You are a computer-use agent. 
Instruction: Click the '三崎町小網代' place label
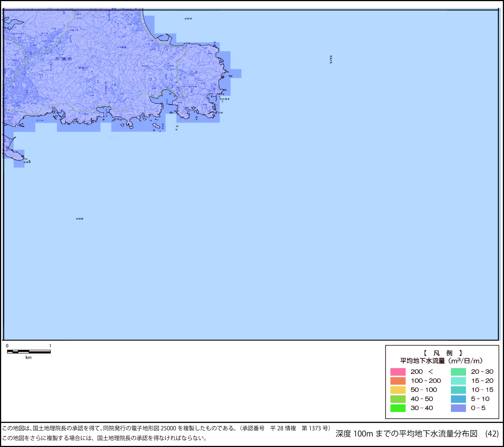tap(18, 34)
